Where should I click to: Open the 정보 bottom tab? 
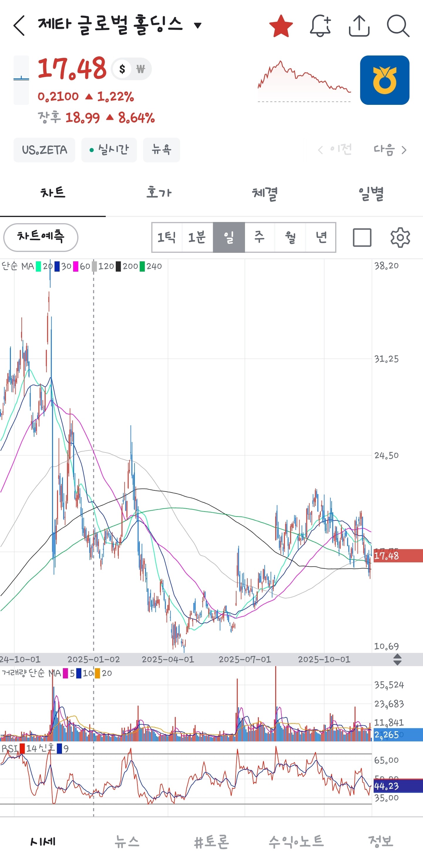click(381, 842)
